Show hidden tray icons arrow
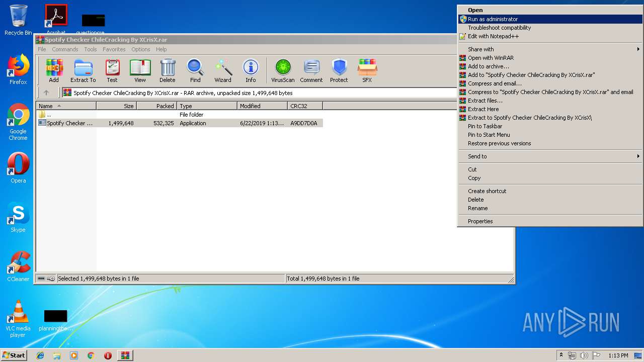Viewport: 644px width, 362px height. 561,355
